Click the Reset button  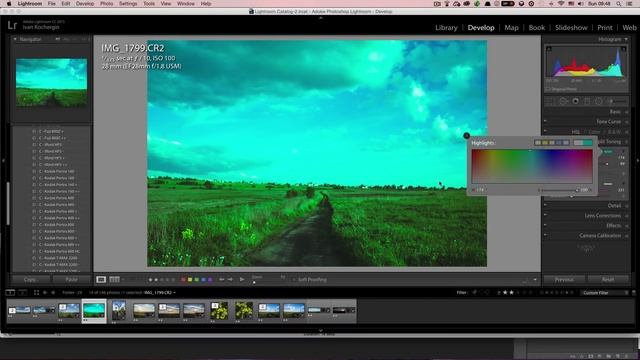tap(608, 280)
